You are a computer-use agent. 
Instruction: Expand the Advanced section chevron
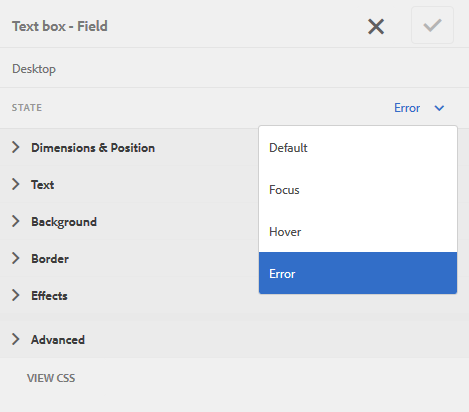click(15, 339)
